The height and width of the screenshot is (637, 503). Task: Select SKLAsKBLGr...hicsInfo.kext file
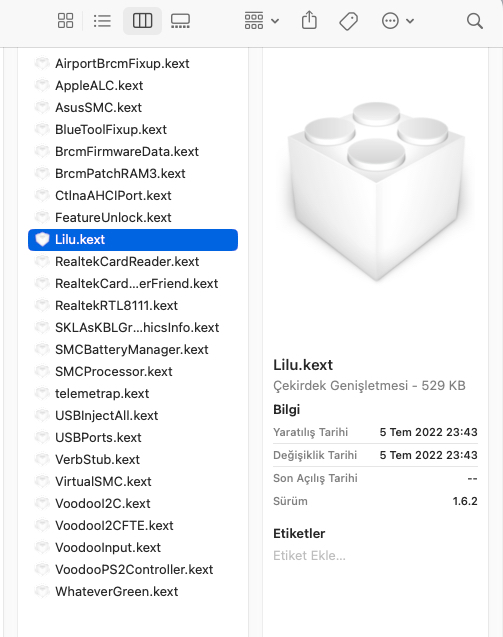coord(133,327)
